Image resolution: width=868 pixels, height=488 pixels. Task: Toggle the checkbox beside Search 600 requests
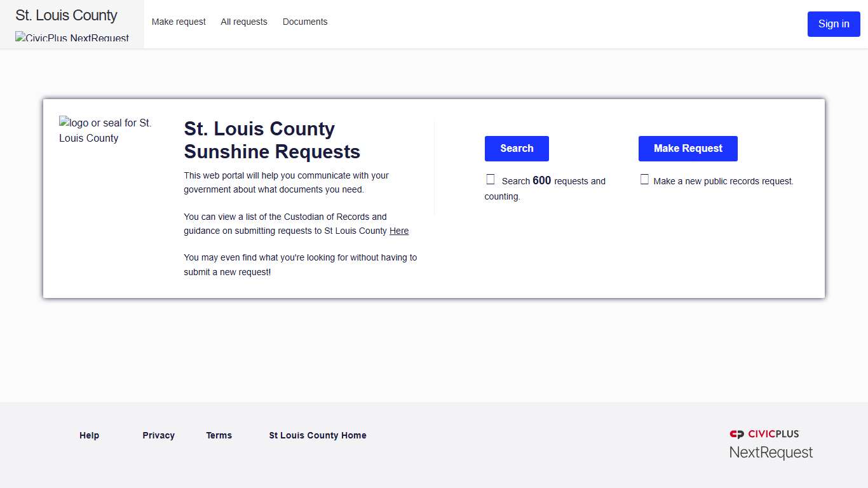click(490, 179)
